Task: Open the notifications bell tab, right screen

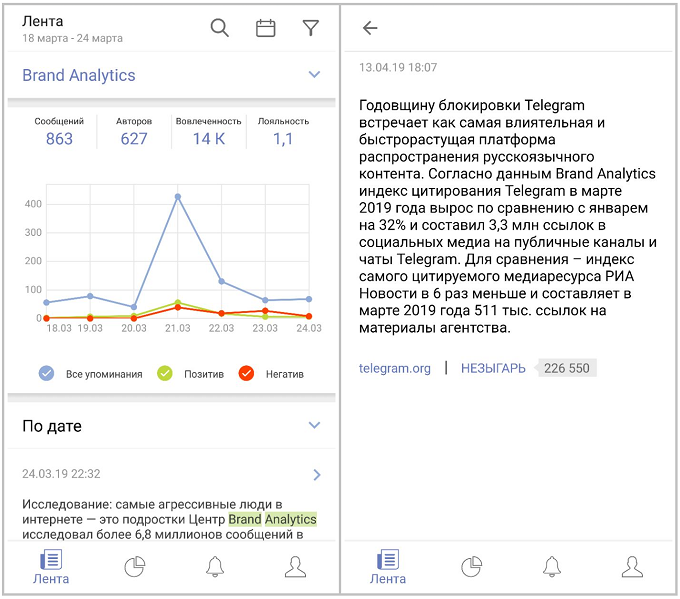Action: pos(552,566)
